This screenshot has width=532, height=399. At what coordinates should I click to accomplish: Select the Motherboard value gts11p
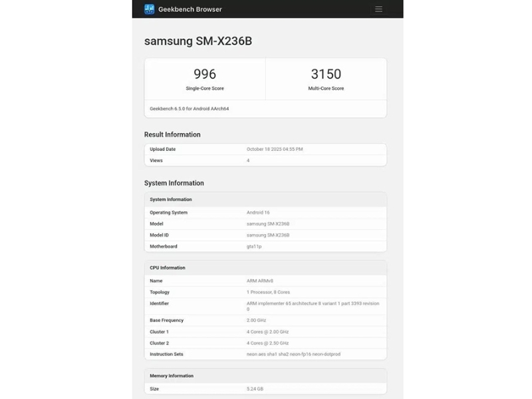coord(254,247)
